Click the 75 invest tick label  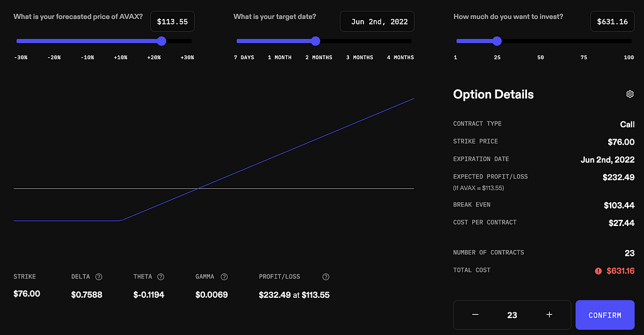click(x=584, y=57)
